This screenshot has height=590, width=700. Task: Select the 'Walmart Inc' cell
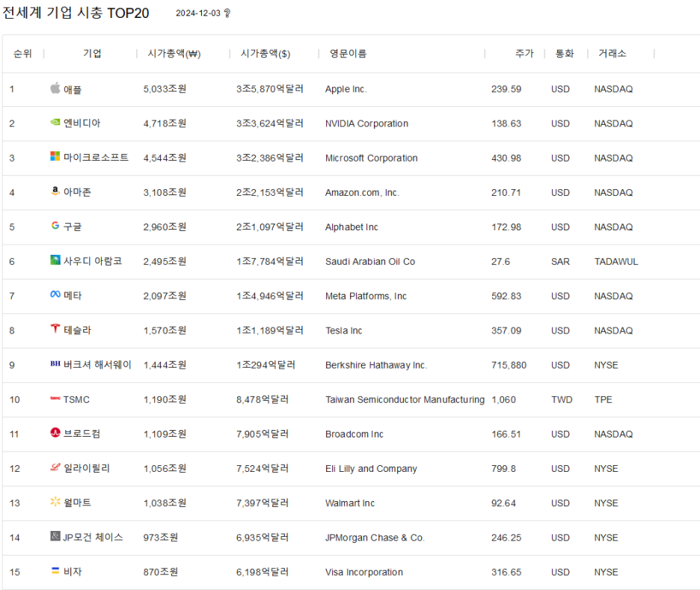(x=349, y=503)
